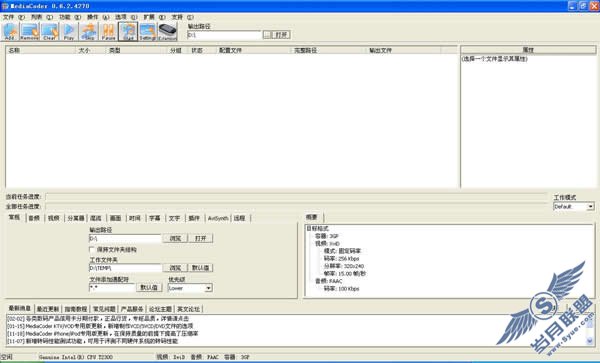The width and height of the screenshot is (600, 363).
Task: Click the news panel scrollbar down arrow
Action: pos(590,340)
